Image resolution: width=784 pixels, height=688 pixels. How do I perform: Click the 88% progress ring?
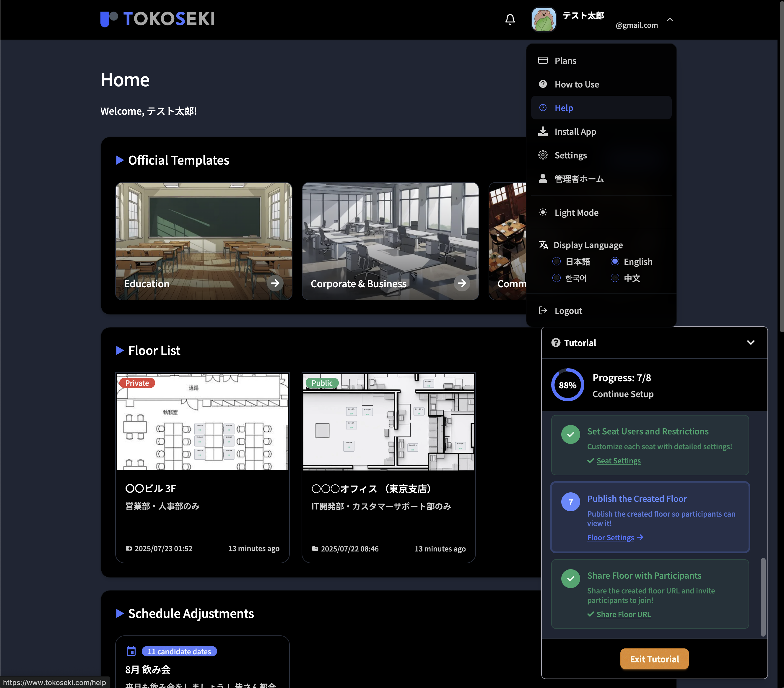[567, 385]
